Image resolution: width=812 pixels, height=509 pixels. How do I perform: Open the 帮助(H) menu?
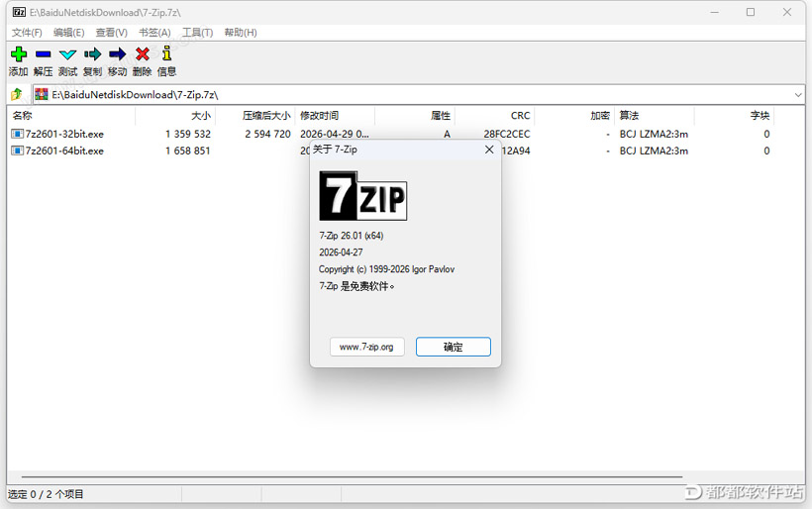click(241, 33)
